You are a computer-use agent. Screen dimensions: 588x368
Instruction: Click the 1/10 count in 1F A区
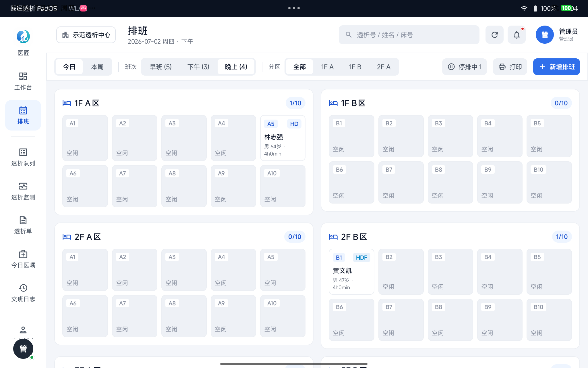coord(295,103)
